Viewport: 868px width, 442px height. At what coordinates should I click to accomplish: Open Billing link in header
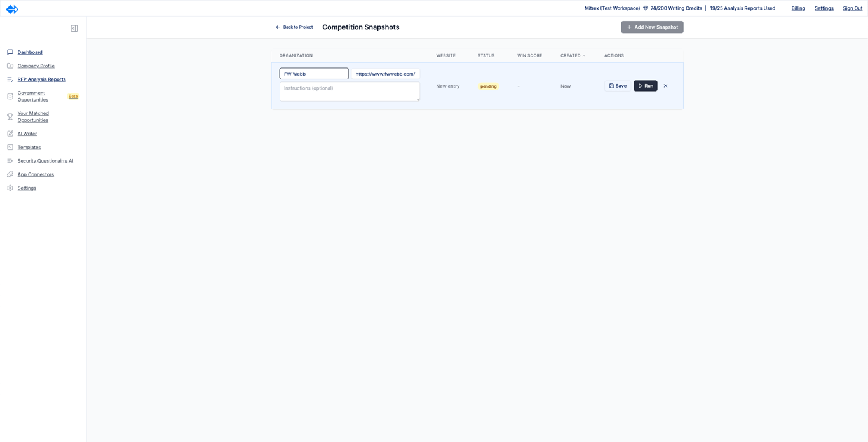pos(798,8)
